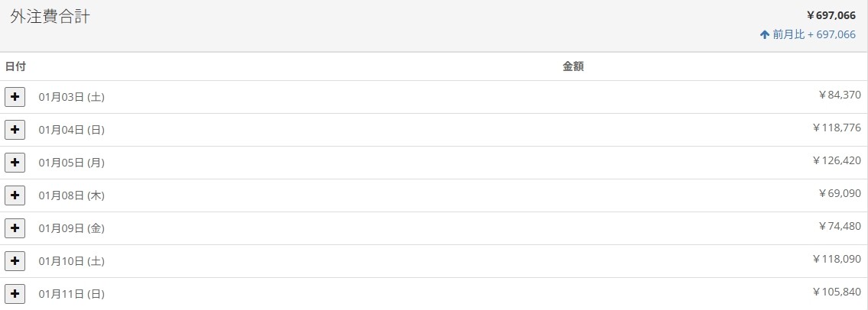The image size is (868, 310).
Task: Select the ¥69,090 amount cell
Action: coord(839,194)
